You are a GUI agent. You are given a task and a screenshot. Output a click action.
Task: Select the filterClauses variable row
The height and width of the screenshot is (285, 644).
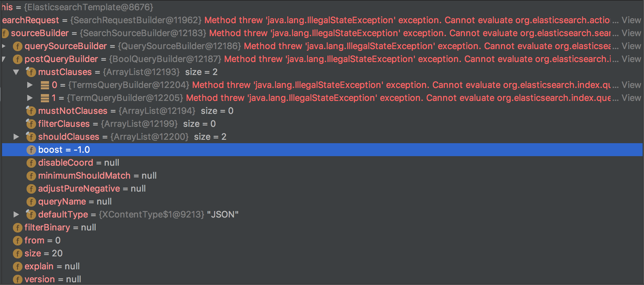(x=322, y=124)
